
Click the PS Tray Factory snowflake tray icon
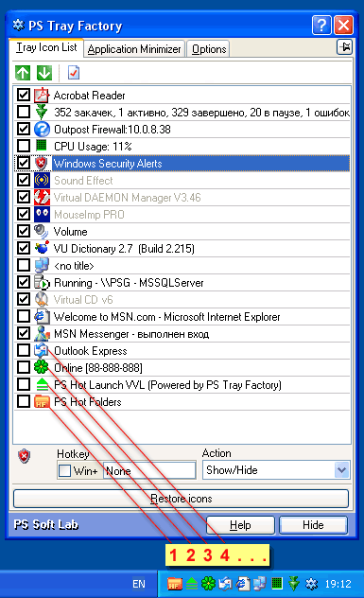click(312, 584)
